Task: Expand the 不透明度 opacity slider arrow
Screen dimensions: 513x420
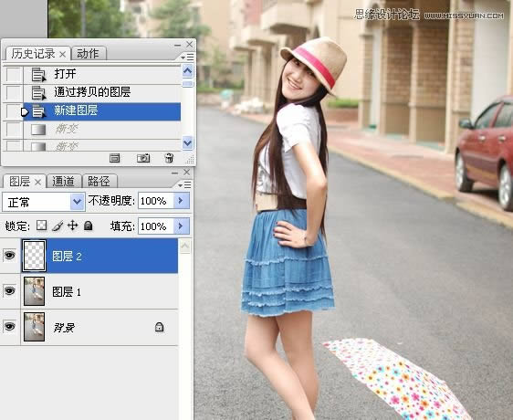Action: [x=182, y=200]
